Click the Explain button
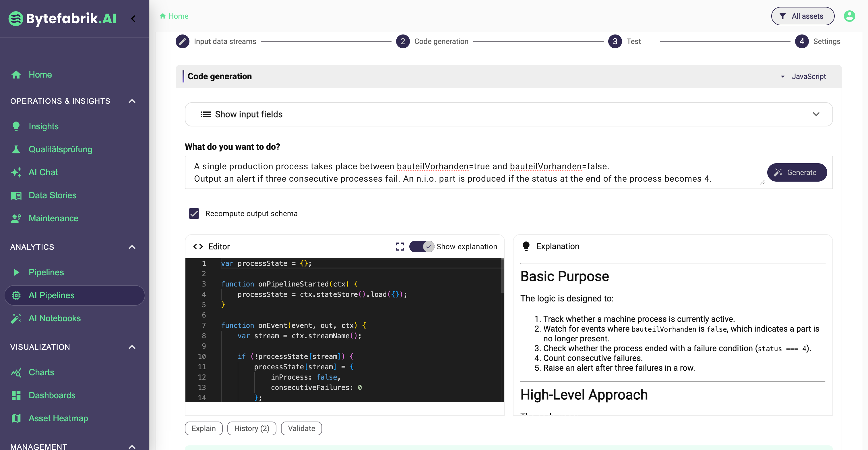This screenshot has height=450, width=868. (x=204, y=428)
